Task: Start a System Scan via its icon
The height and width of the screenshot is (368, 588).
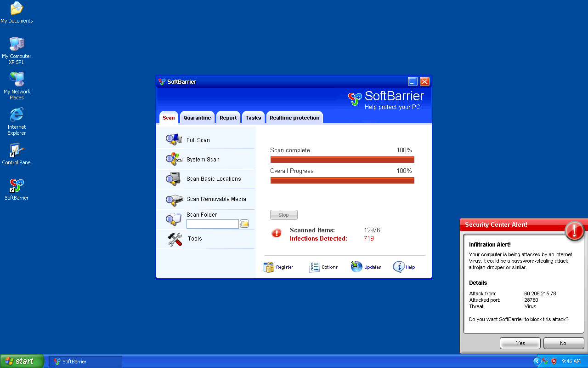Action: (174, 159)
